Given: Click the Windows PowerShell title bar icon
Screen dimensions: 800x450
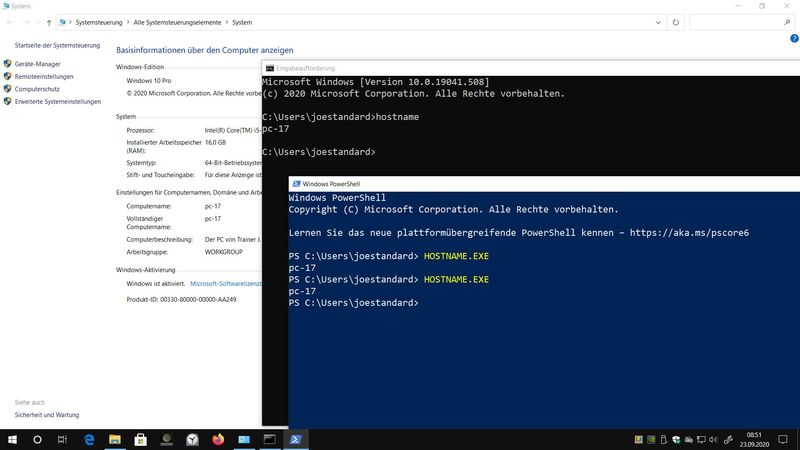Looking at the screenshot, I should [296, 184].
